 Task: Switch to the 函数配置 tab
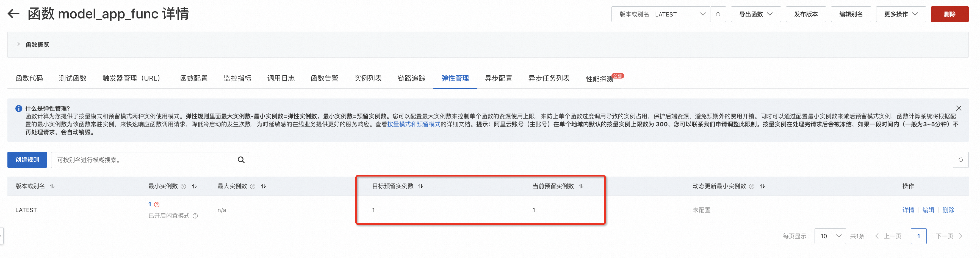[x=194, y=78]
